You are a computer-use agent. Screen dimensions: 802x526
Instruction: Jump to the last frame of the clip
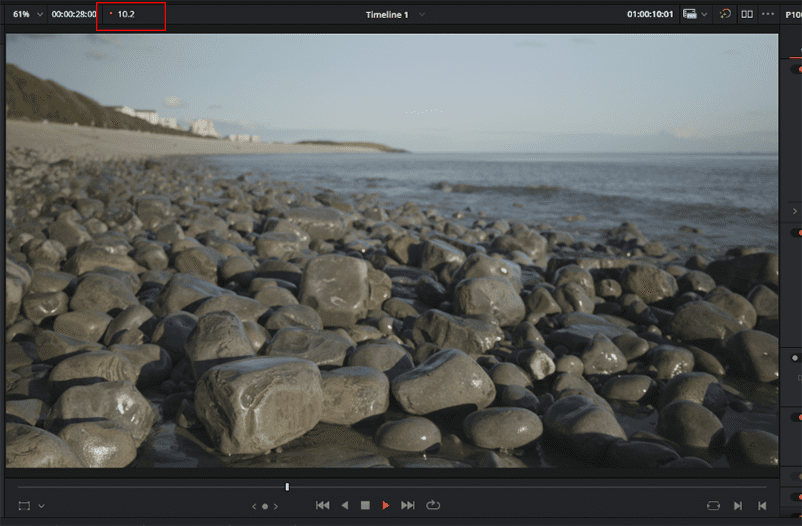pos(407,506)
